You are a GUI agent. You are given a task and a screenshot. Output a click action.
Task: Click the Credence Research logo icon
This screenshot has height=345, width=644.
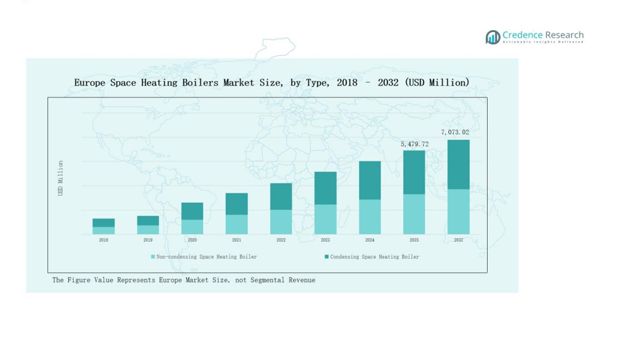[x=492, y=37]
